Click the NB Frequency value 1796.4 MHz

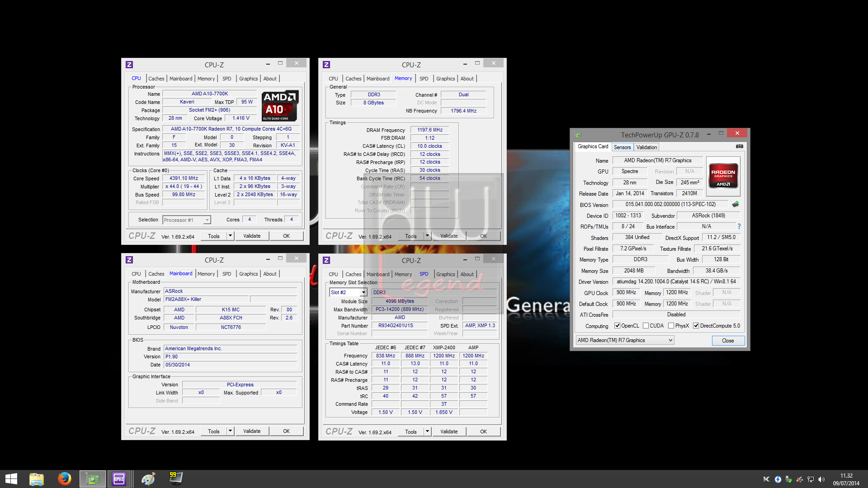[463, 111]
